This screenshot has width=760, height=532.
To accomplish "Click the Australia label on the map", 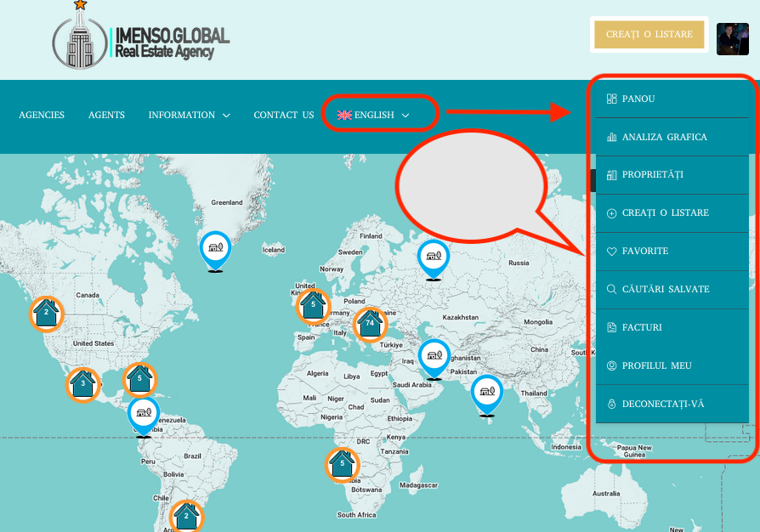I will 606,494.
